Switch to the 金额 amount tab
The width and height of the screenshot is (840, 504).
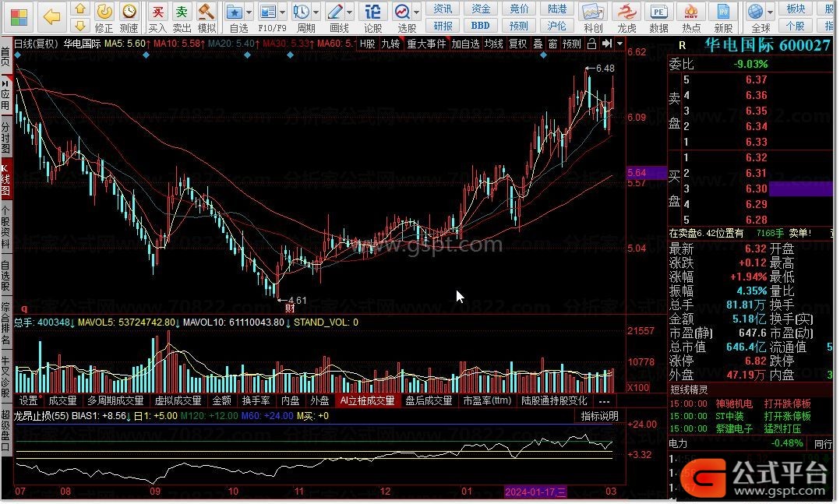point(222,401)
